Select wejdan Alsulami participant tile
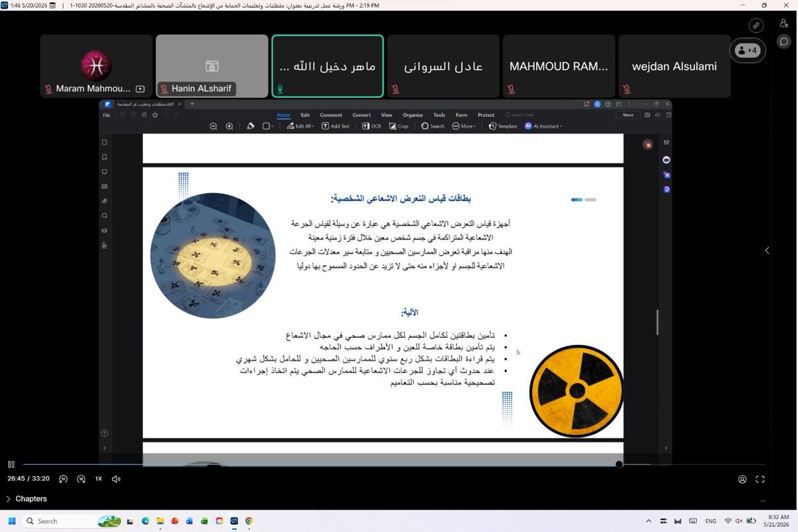Screen dimensions: 798x532 point(674,66)
